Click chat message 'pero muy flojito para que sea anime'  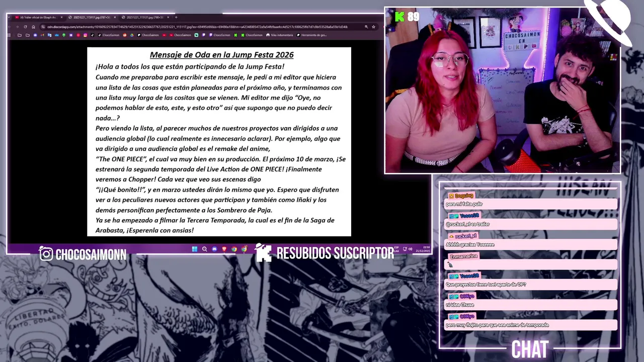click(497, 325)
